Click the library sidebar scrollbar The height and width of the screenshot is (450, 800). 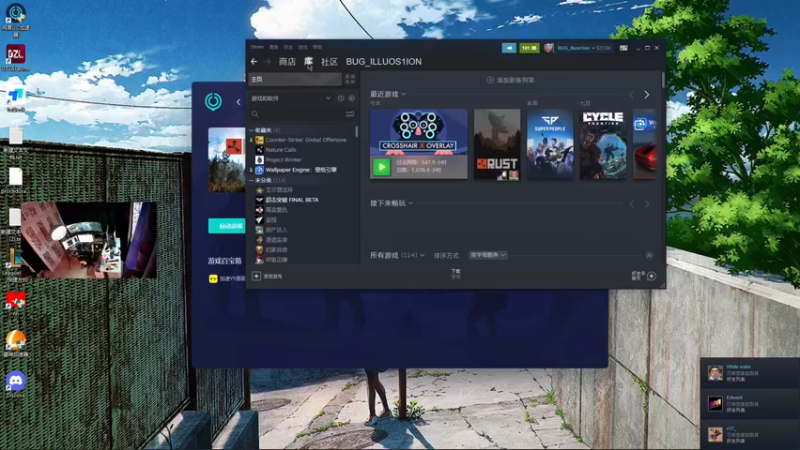(356, 132)
